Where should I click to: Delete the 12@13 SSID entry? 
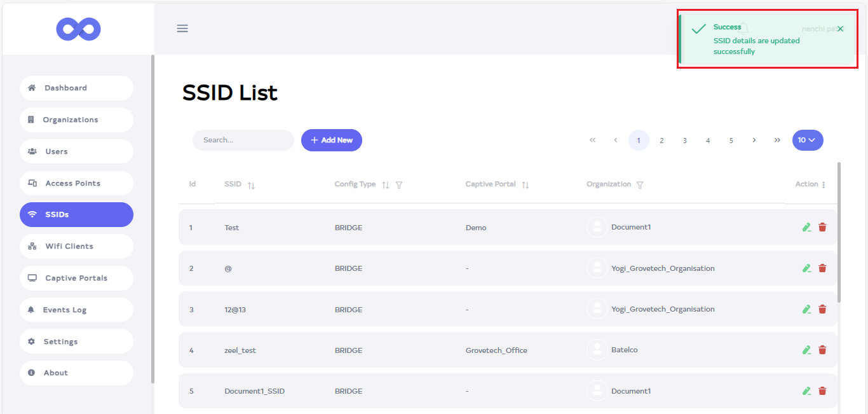coord(822,309)
